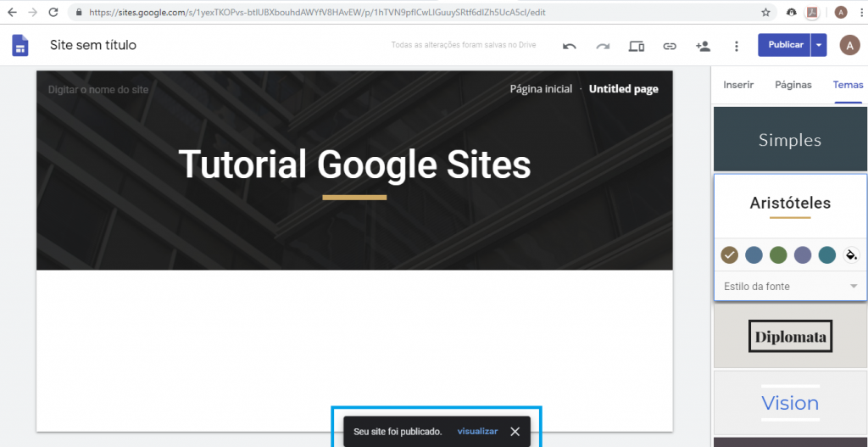Select the purple theme color swatch
868x447 pixels.
click(803, 254)
